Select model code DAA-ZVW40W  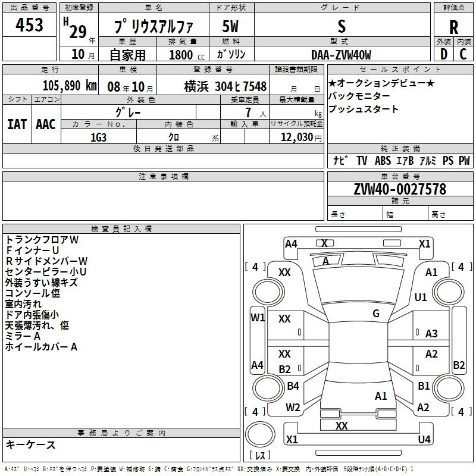[341, 55]
